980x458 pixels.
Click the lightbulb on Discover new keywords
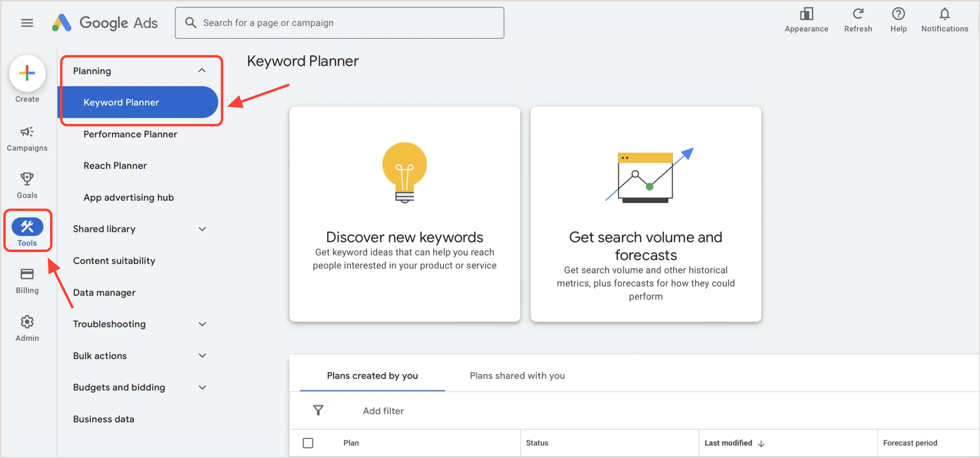(x=405, y=173)
